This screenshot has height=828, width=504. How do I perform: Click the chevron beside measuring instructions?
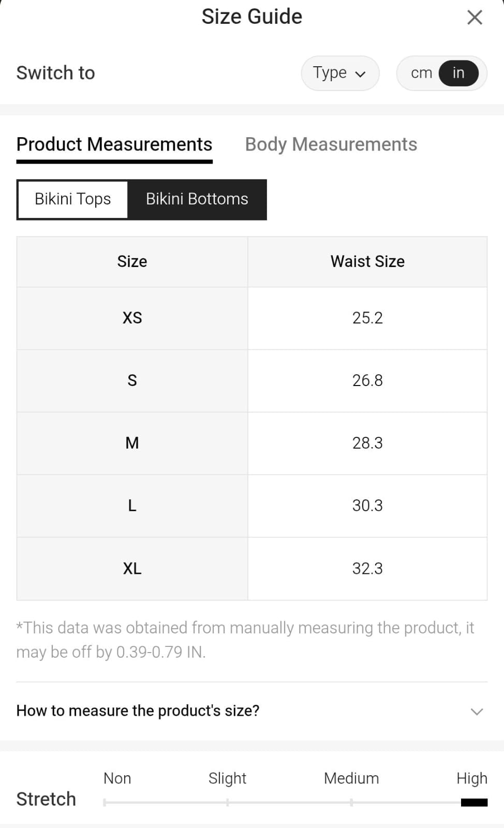[x=477, y=712]
